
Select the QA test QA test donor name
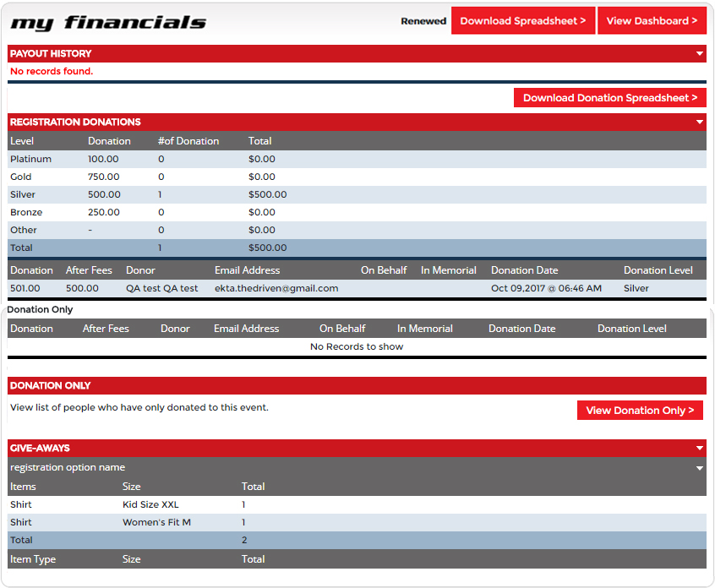coord(161,288)
